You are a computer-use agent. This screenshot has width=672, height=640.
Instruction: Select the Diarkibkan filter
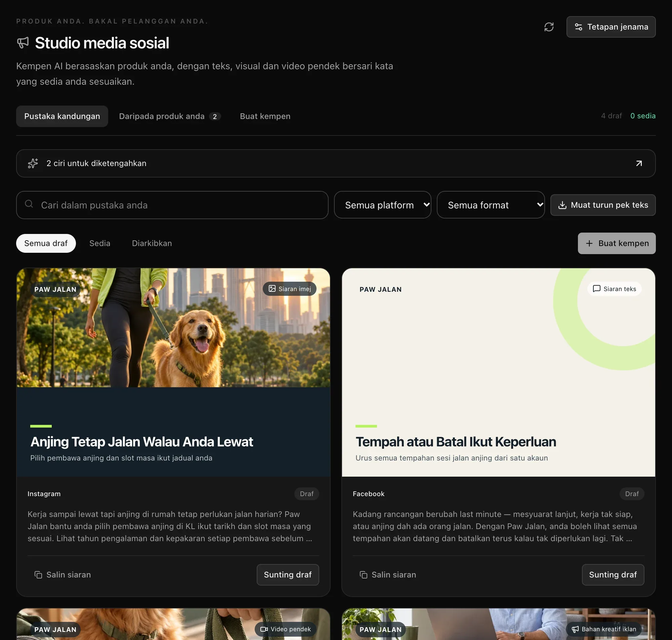tap(152, 243)
